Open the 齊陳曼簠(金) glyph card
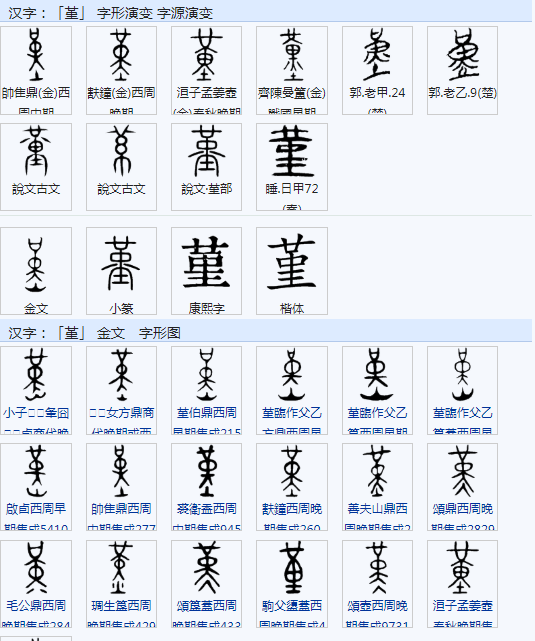This screenshot has height=641, width=535. pyautogui.click(x=292, y=70)
